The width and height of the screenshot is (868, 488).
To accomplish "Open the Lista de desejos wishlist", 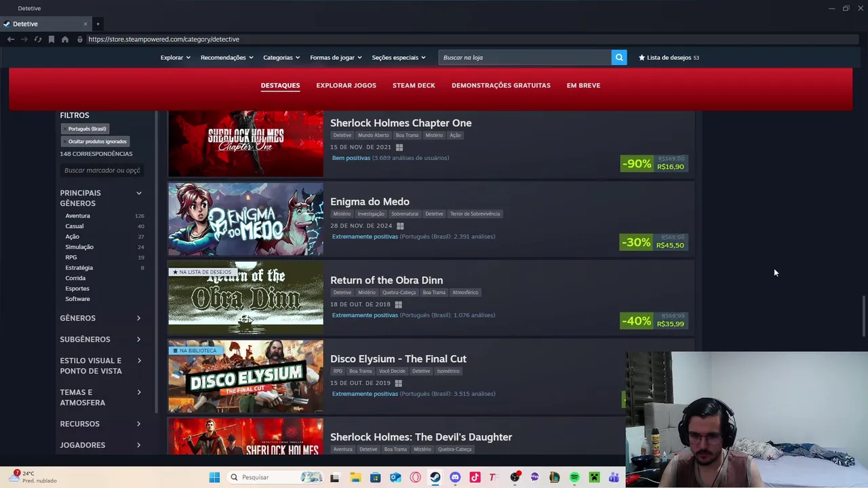I will coord(669,58).
